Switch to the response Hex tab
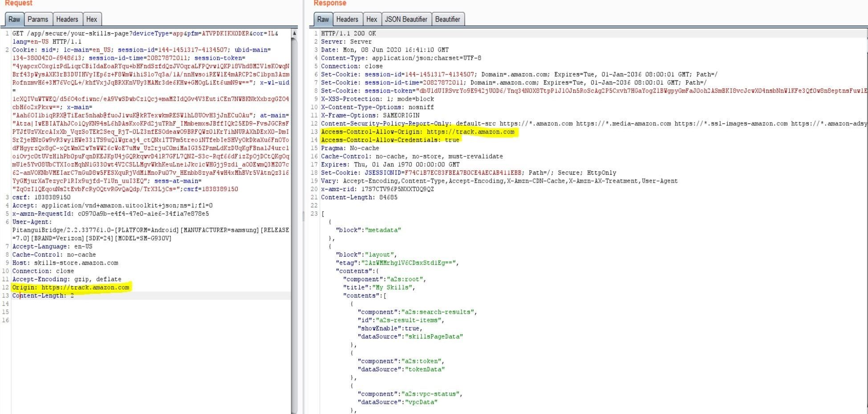Screen dimensions: 868x414 372,19
